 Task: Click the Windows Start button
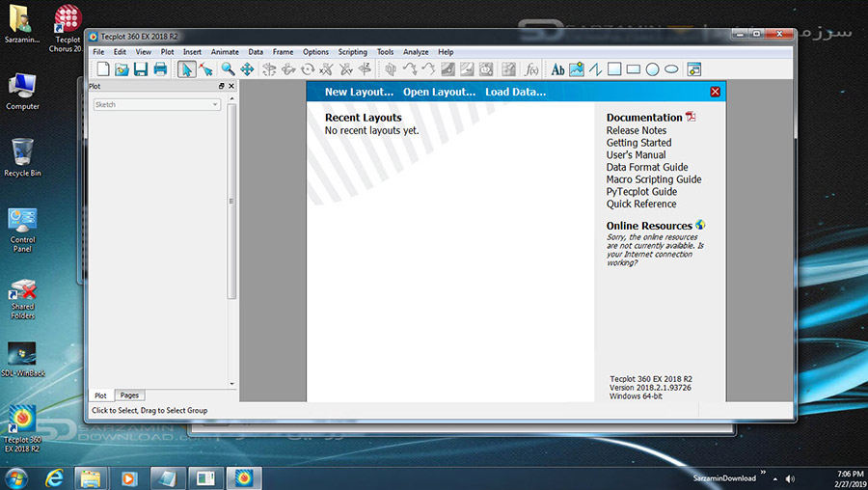(x=15, y=477)
